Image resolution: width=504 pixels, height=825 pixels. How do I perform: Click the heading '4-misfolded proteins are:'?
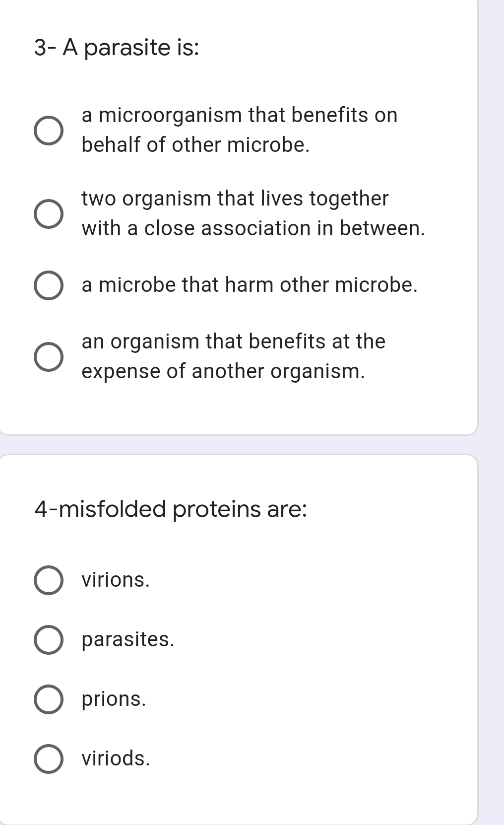pos(171,509)
